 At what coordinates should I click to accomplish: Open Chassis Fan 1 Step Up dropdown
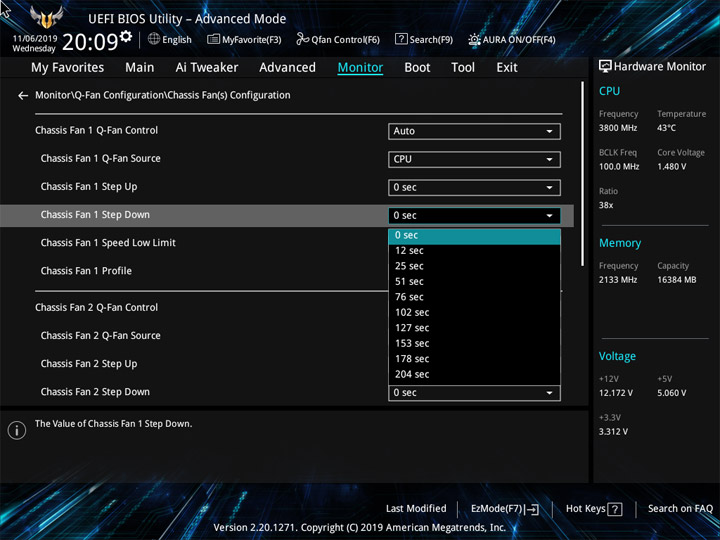474,187
